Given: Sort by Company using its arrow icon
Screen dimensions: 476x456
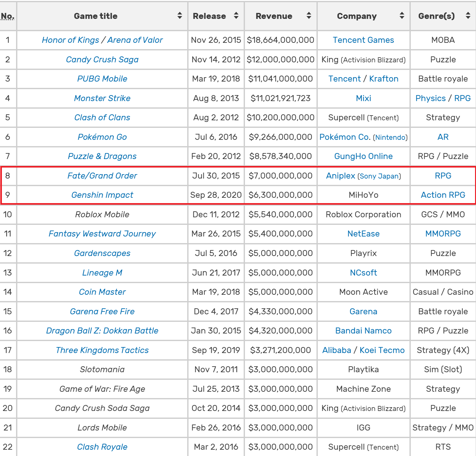Looking at the screenshot, I should [402, 15].
